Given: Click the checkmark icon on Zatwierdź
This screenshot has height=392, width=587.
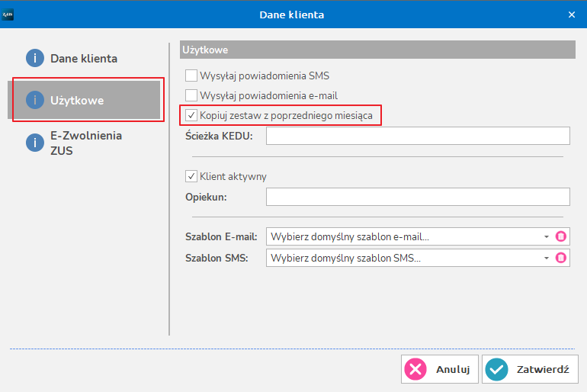Looking at the screenshot, I should [x=496, y=369].
